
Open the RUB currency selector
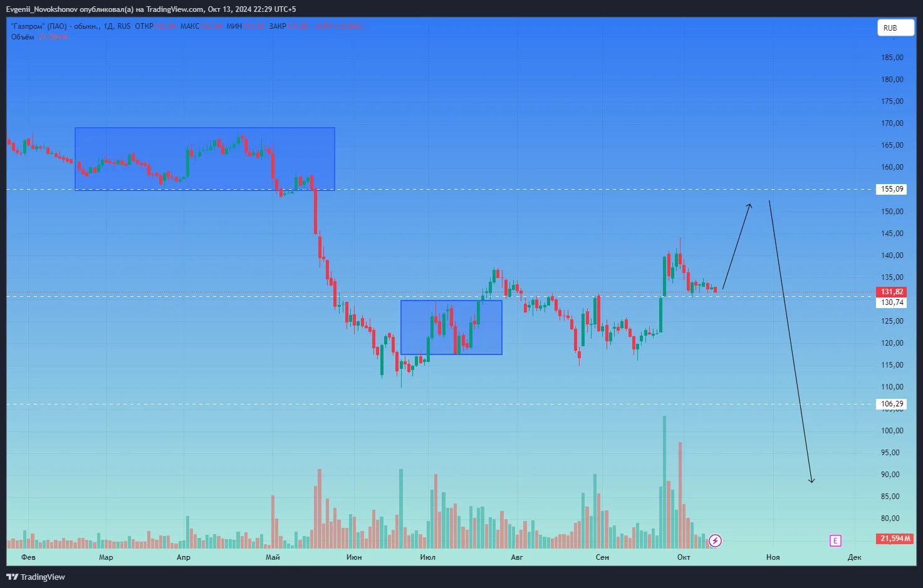click(x=895, y=28)
